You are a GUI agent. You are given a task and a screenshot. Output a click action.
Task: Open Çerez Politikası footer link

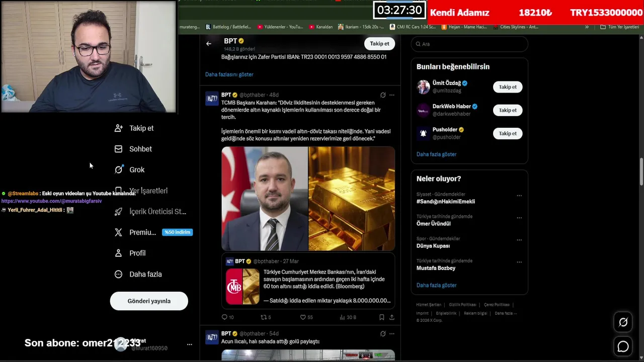pyautogui.click(x=497, y=305)
